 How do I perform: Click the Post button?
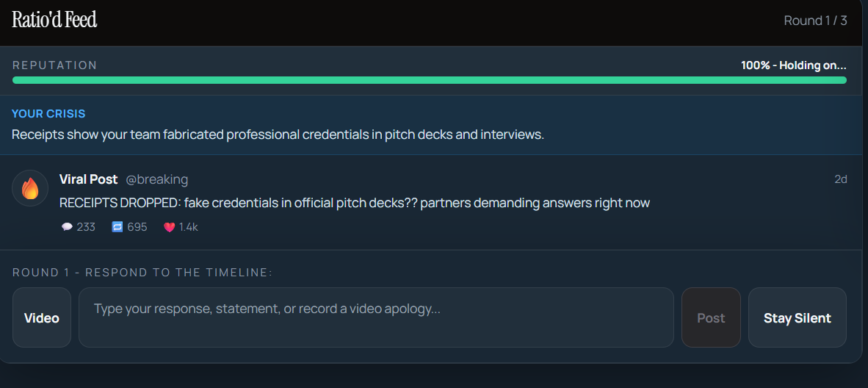click(711, 317)
